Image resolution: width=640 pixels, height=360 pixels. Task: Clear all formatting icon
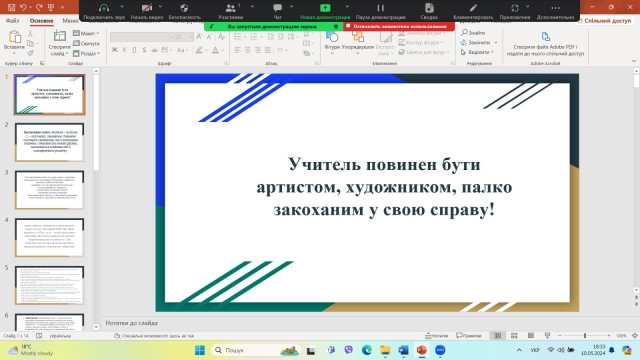coord(221,37)
